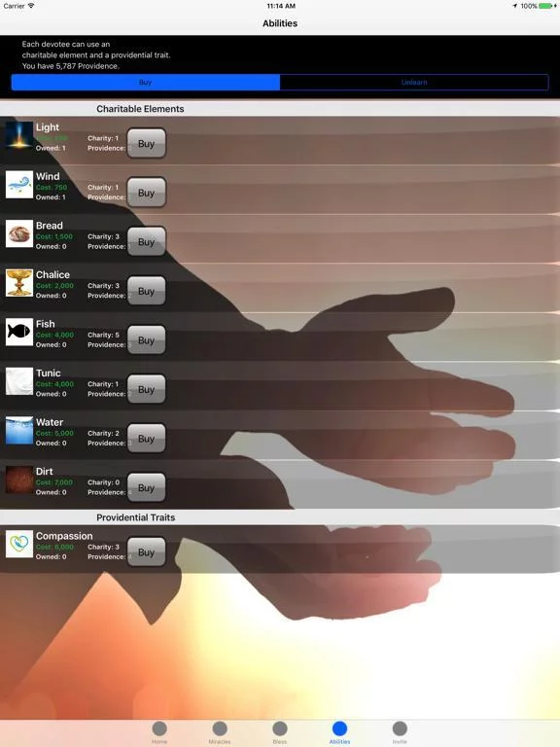Tap the Compassion trait icon
The height and width of the screenshot is (747, 560).
[x=19, y=544]
